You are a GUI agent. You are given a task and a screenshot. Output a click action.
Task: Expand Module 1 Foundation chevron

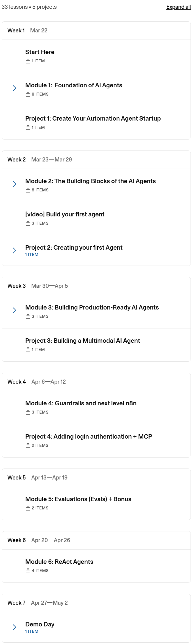point(15,88)
